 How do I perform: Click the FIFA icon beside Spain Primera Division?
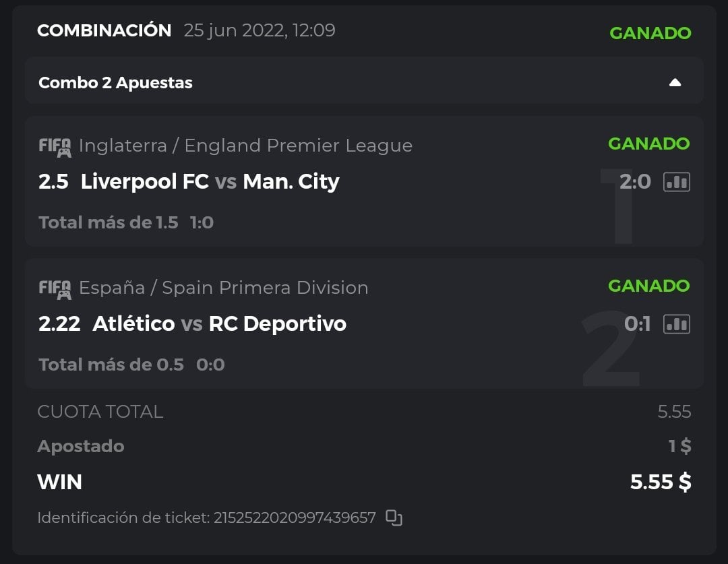click(x=55, y=288)
